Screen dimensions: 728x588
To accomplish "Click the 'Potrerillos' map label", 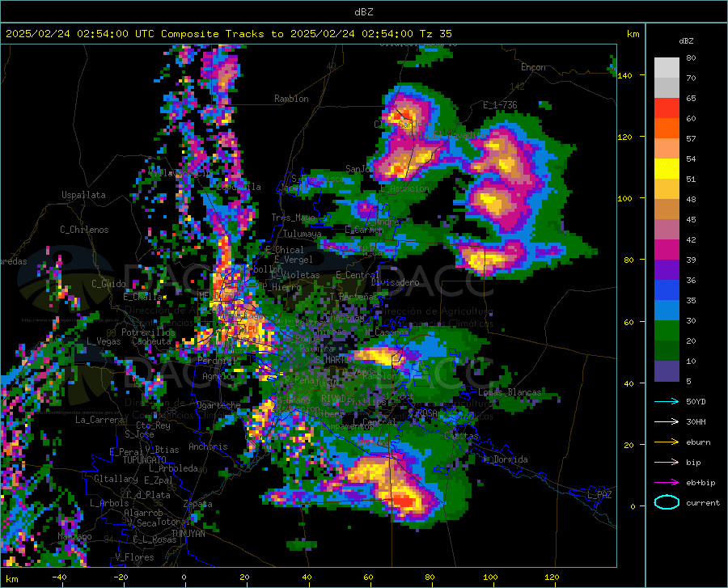I will click(x=148, y=332).
